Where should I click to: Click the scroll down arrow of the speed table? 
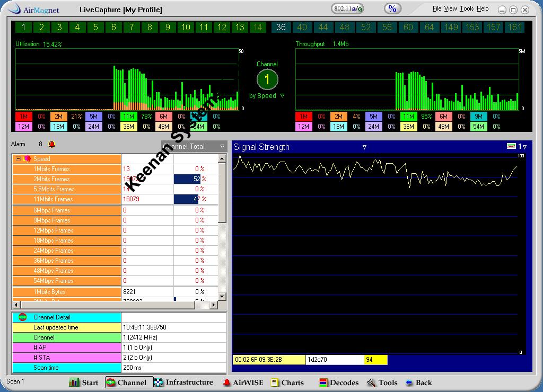[x=222, y=296]
